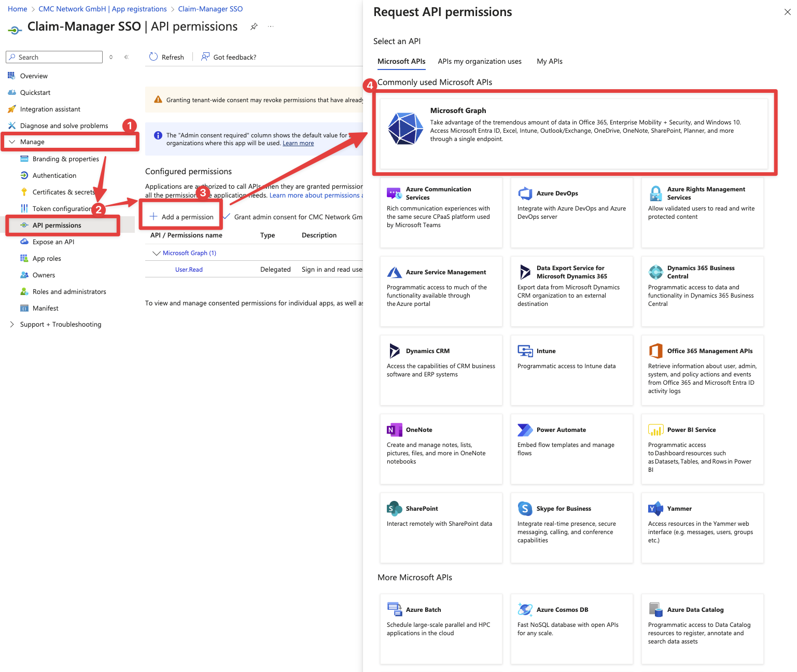The image size is (797, 672).
Task: Click the Power BI Service icon
Action: point(655,430)
